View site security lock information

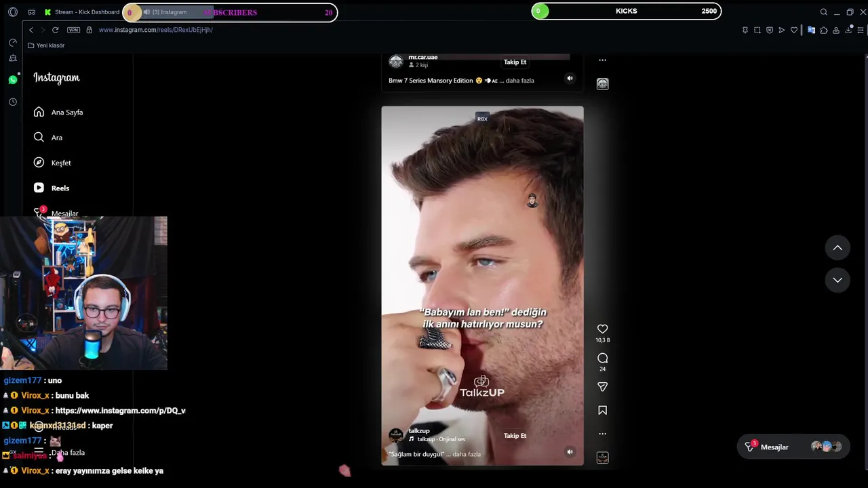click(89, 30)
